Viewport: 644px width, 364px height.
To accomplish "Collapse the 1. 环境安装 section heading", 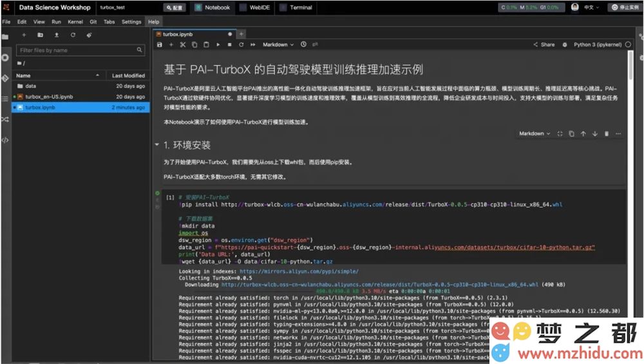I will (x=157, y=144).
